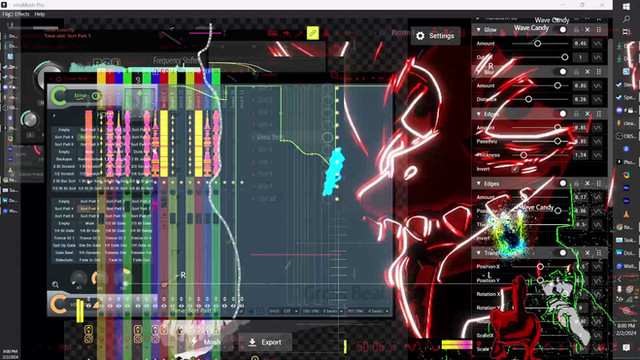Open Windows search from the taskbar
Image resolution: width=640 pixels, height=360 pixels.
[626, 19]
